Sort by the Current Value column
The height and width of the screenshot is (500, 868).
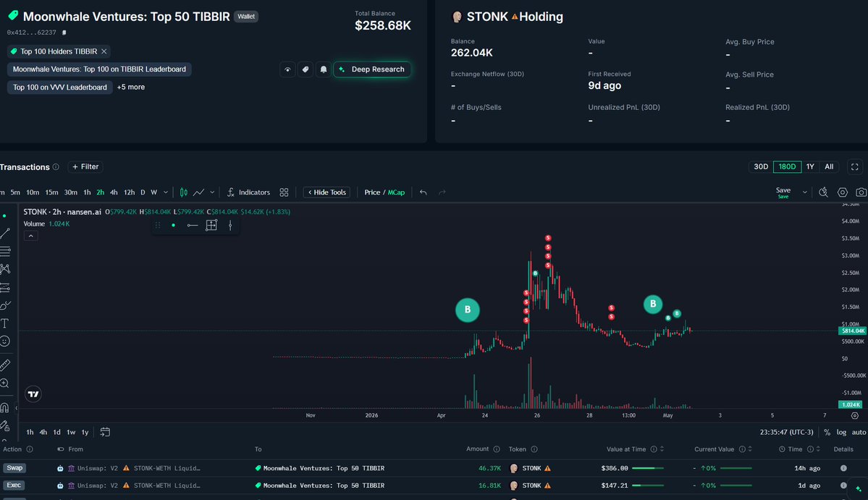coord(749,449)
